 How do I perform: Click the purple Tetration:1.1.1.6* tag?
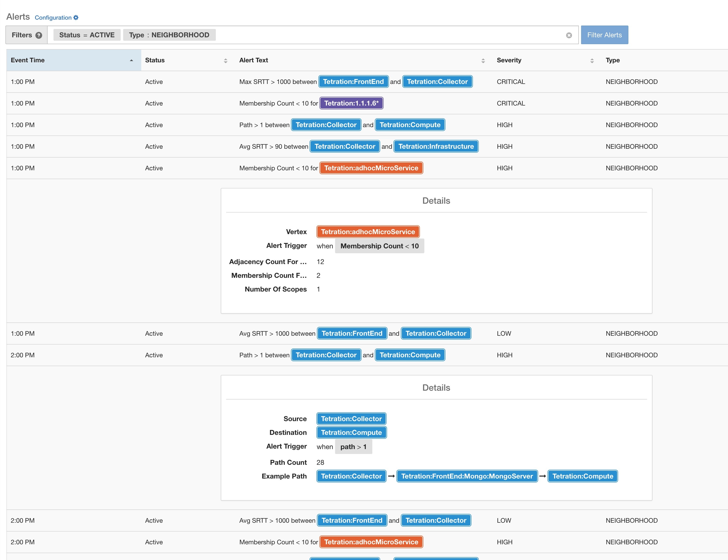(351, 103)
